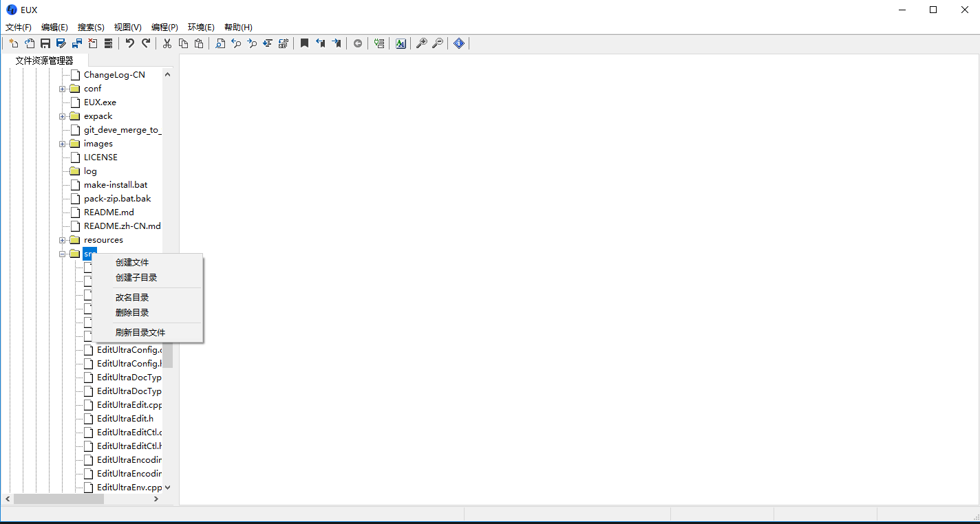980x524 pixels.
Task: Toggle bookmark using the bookmark icon
Action: (304, 43)
